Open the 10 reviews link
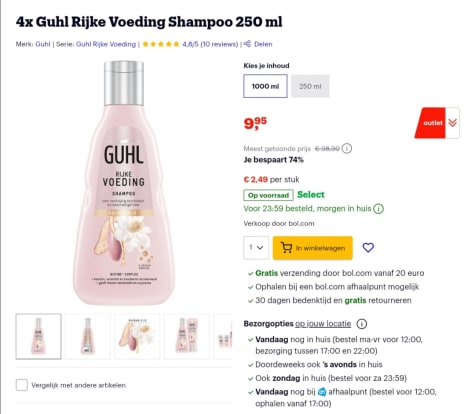Screen dimensions: 475x414 [x=219, y=44]
